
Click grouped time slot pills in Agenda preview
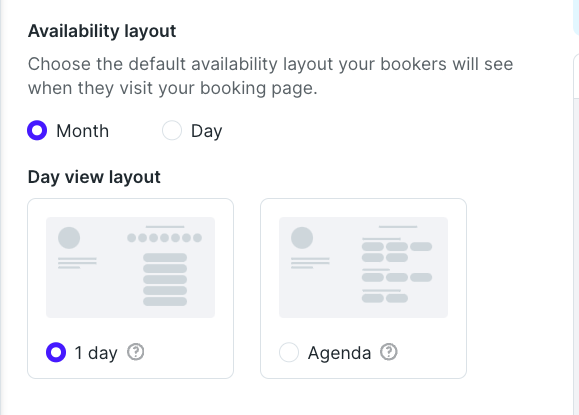click(x=397, y=272)
